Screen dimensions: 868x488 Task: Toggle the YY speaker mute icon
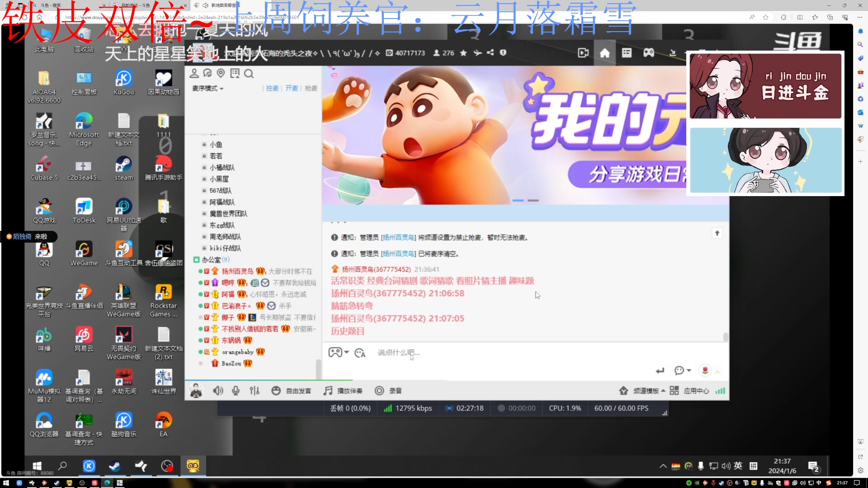[218, 390]
